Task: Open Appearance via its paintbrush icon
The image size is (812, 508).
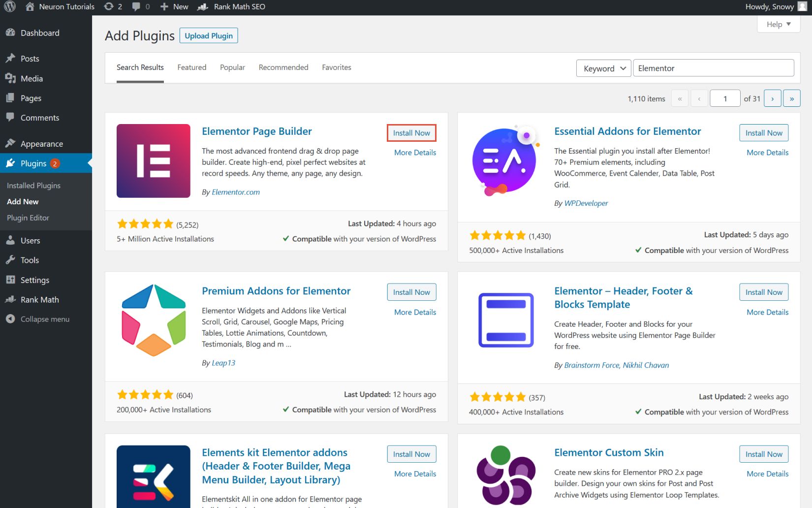Action: tap(11, 143)
